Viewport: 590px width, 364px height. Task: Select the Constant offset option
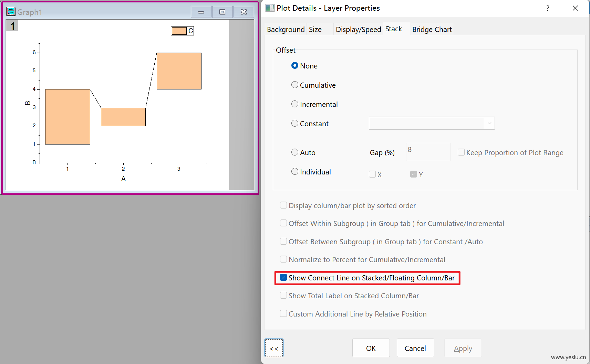pyautogui.click(x=295, y=123)
